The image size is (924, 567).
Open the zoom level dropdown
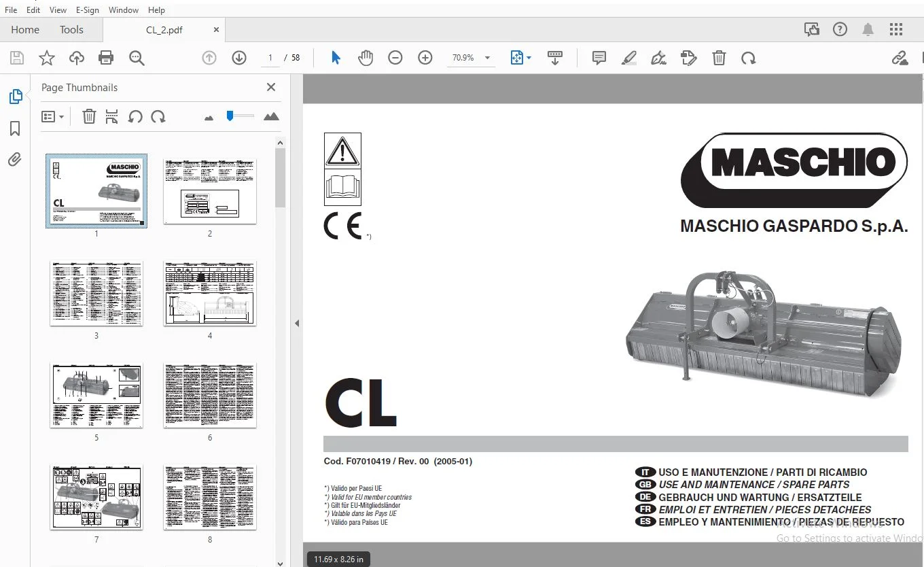(487, 58)
